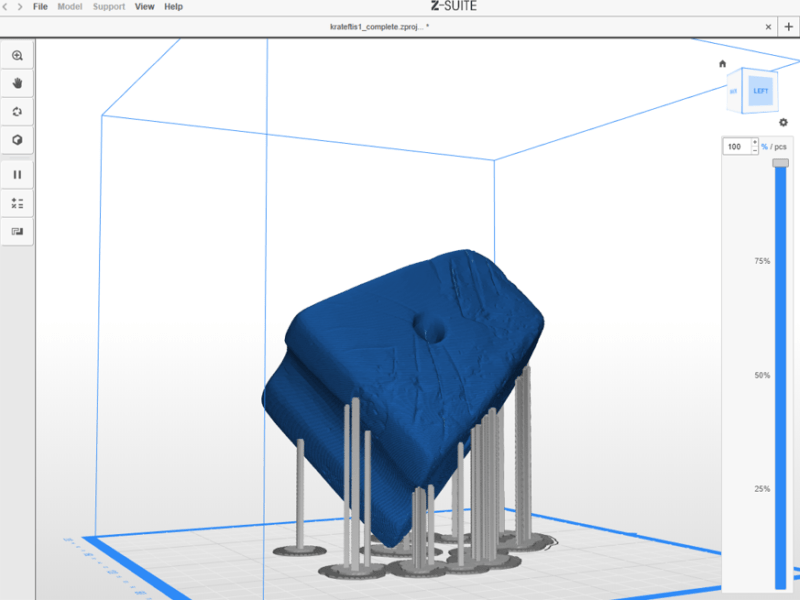The image size is (800, 600).
Task: Open the Help menu
Action: click(173, 7)
